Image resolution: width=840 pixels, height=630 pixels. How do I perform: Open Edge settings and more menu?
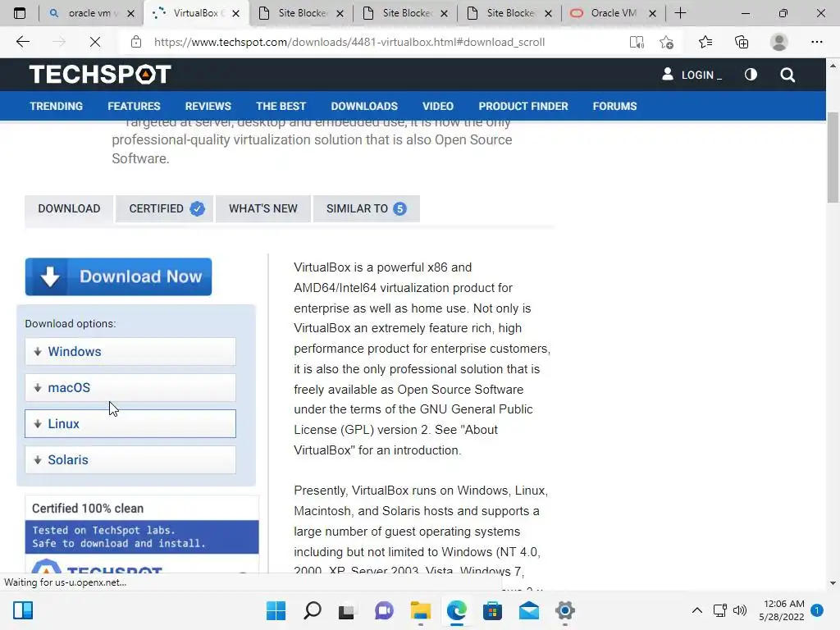click(x=816, y=42)
